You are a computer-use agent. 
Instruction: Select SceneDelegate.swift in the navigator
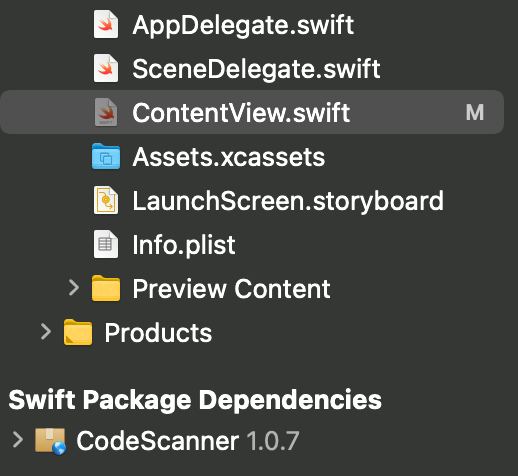(256, 69)
